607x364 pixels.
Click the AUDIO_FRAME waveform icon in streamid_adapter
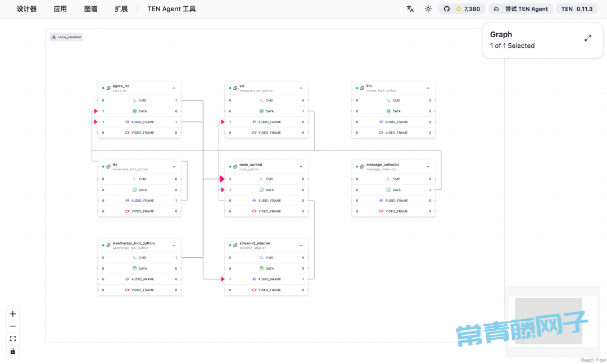[255, 279]
